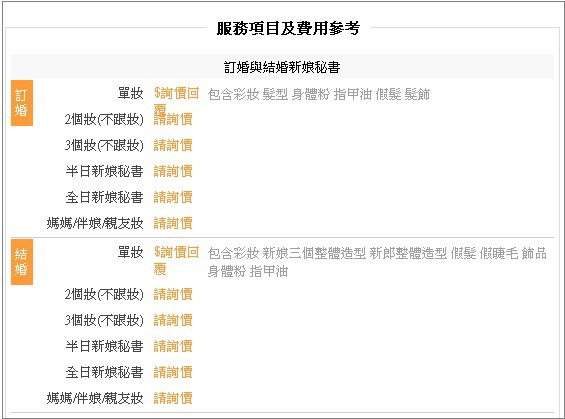Image resolution: width=565 pixels, height=419 pixels.
Task: Select 2個妝(不跟妝) row in 訂婚 section
Action: 104,119
